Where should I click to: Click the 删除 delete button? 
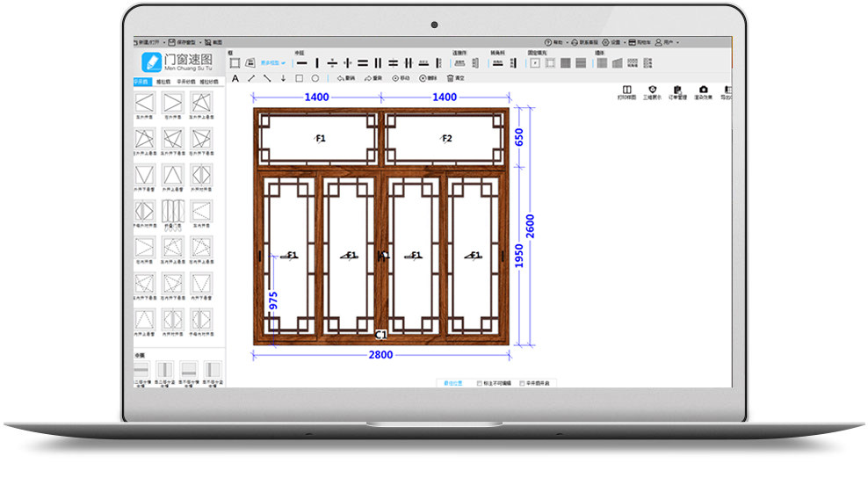click(428, 78)
